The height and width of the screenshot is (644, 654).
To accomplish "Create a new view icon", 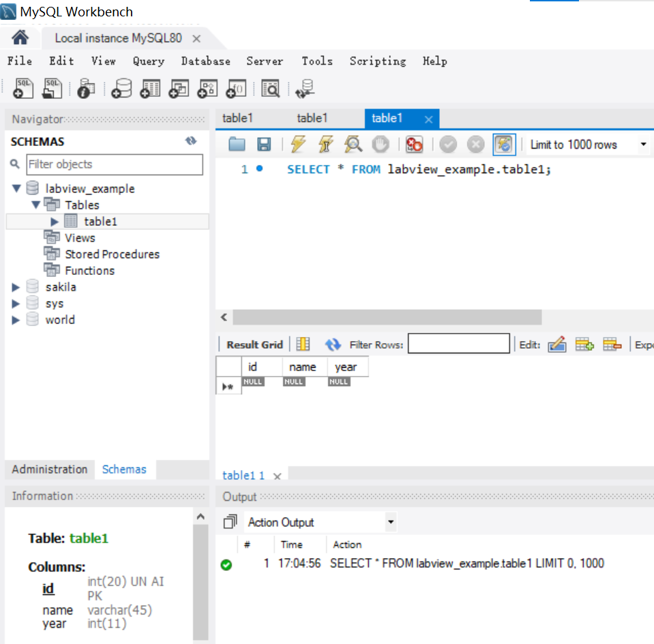I will (x=179, y=89).
